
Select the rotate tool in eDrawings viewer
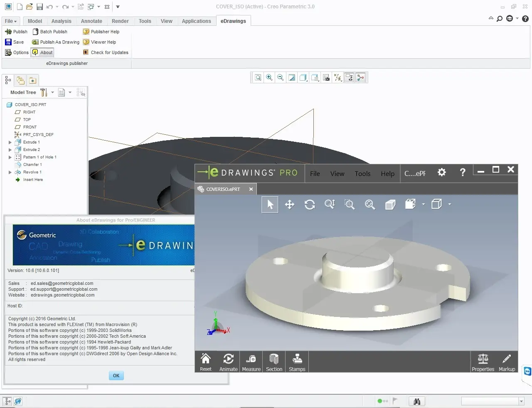pyautogui.click(x=310, y=205)
